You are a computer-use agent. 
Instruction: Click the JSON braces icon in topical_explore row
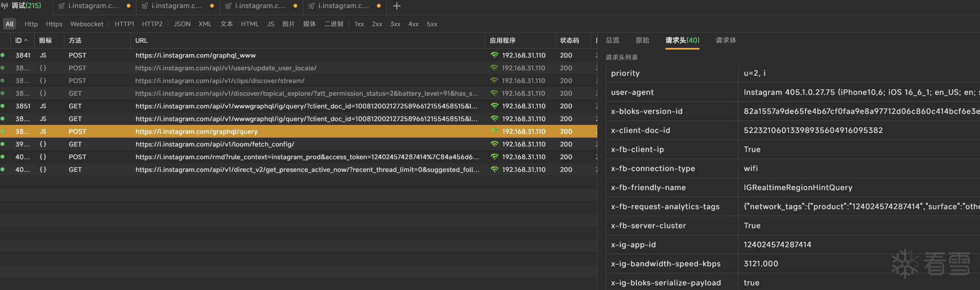pyautogui.click(x=43, y=94)
